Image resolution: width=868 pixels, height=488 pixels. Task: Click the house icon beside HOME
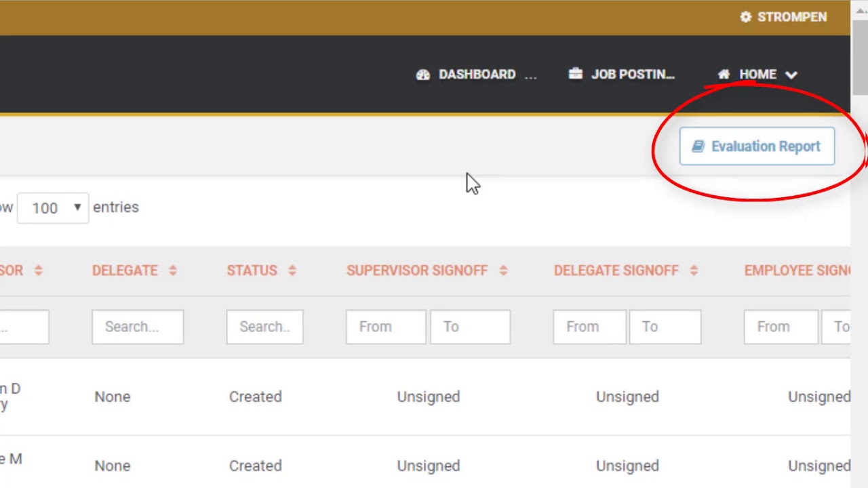[x=724, y=74]
